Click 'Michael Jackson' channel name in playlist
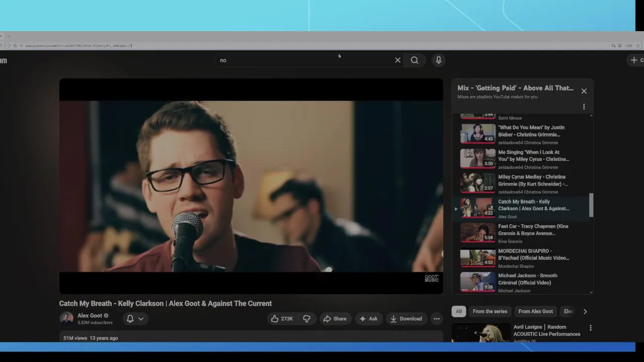Screen dimensions: 644x362 pos(514,291)
